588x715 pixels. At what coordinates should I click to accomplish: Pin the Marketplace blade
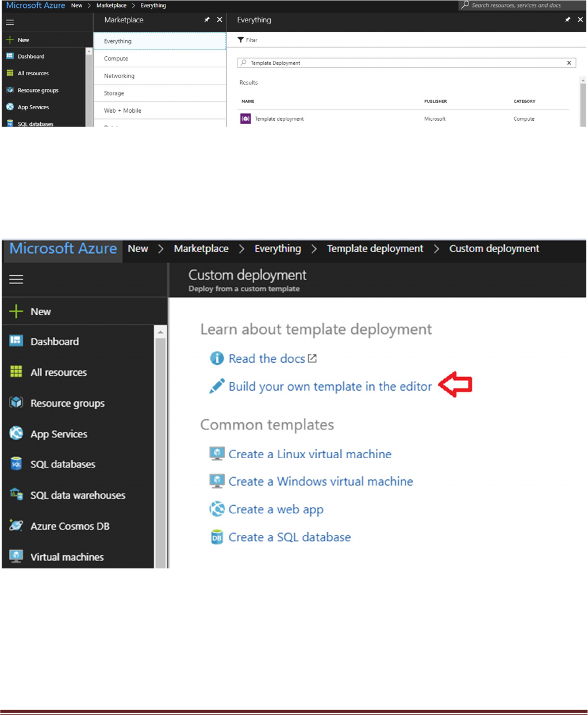(x=207, y=20)
